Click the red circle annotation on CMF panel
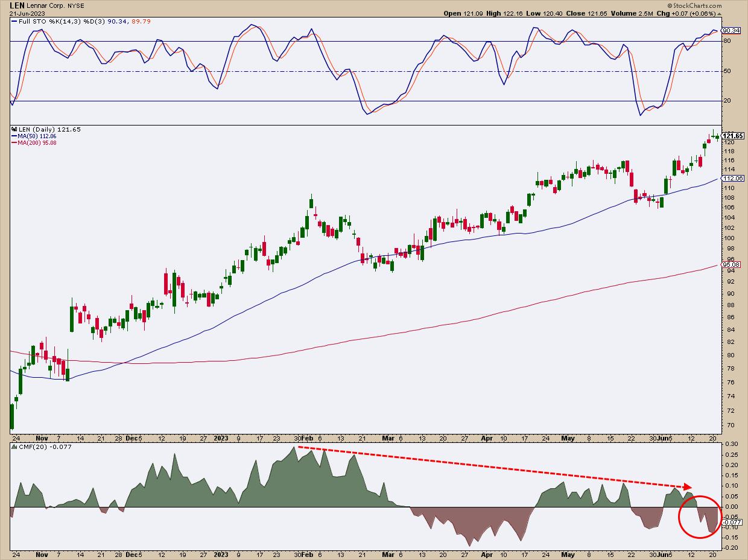Viewport: 748px width, 560px height. (x=700, y=517)
